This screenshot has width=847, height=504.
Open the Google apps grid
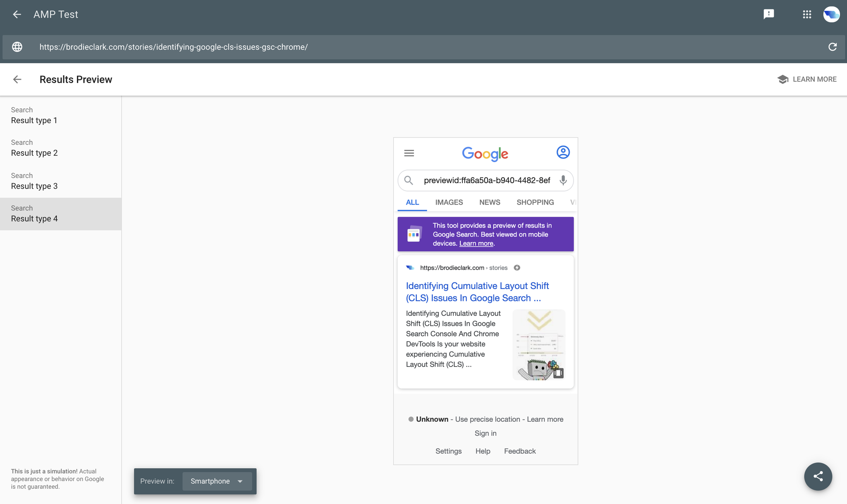pyautogui.click(x=806, y=14)
